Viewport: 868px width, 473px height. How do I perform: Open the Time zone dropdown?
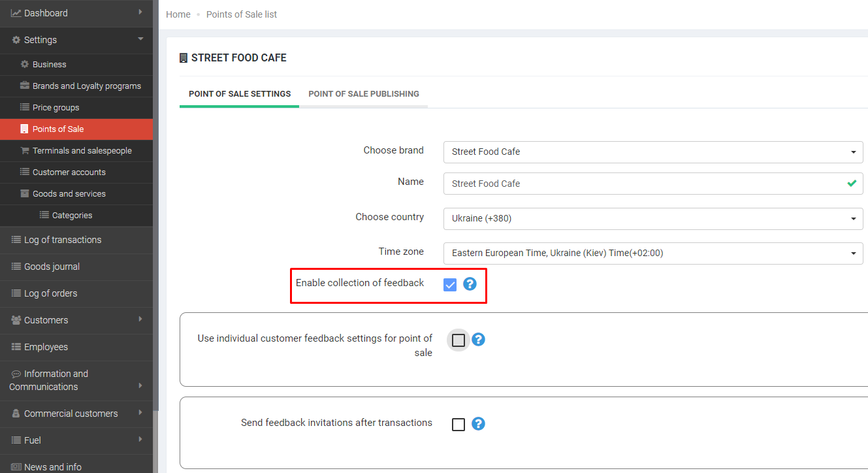pyautogui.click(x=652, y=253)
